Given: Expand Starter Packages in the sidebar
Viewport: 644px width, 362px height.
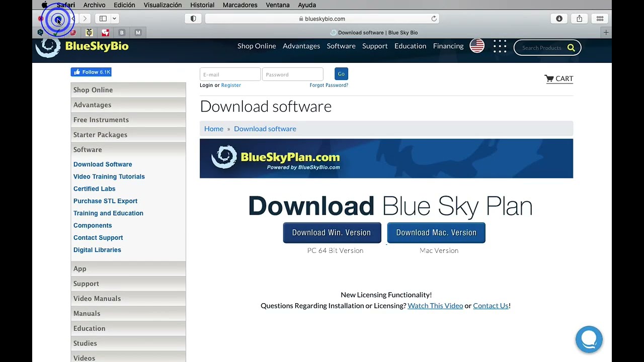Looking at the screenshot, I should [x=128, y=135].
